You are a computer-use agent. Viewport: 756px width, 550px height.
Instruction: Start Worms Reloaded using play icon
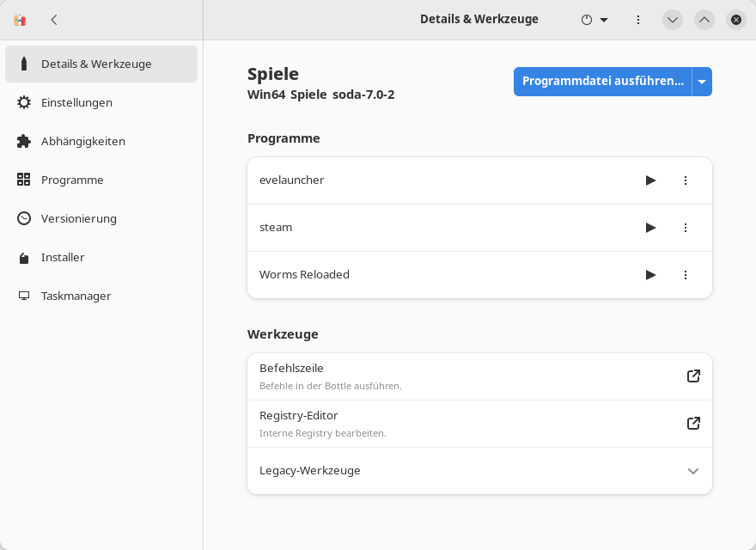[x=650, y=275]
